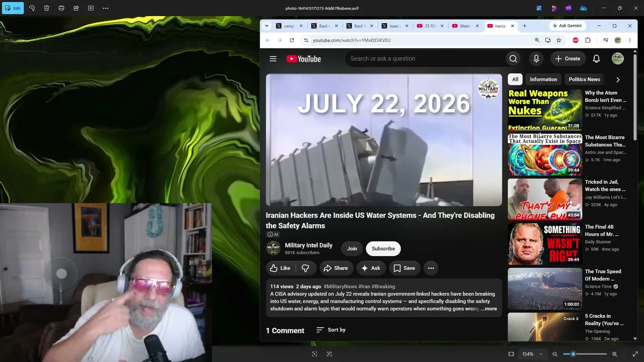Search by voice with the microphone icon

(536, 59)
